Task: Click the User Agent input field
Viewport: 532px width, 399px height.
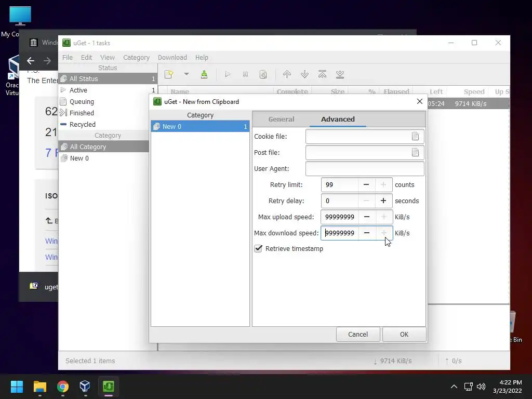Action: [365, 169]
